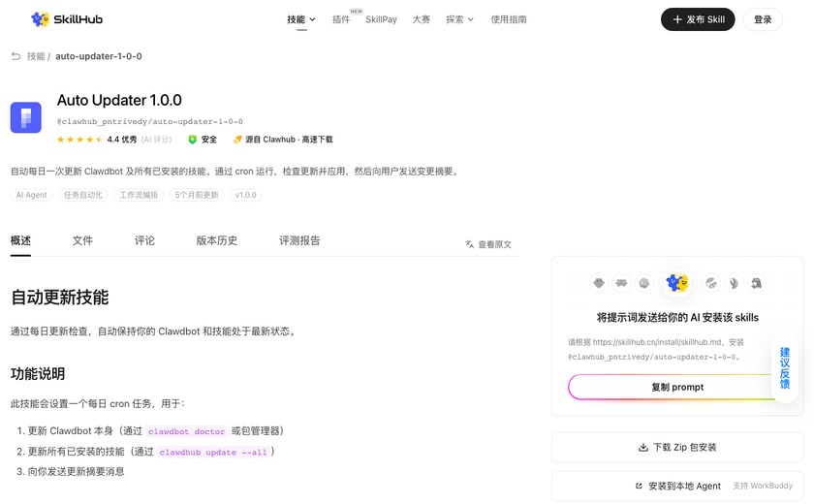
Task: Click the back arrow in breadcrumb
Action: point(16,56)
